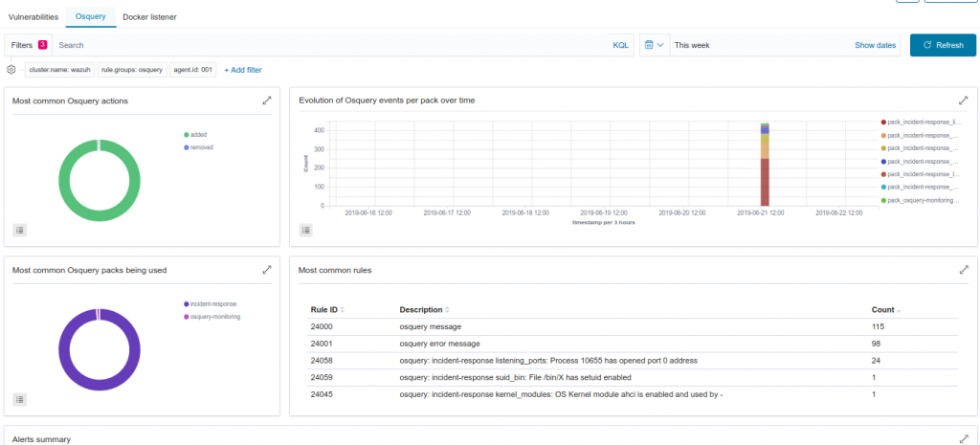Expand the Most common Osquery actions panel

(x=267, y=100)
